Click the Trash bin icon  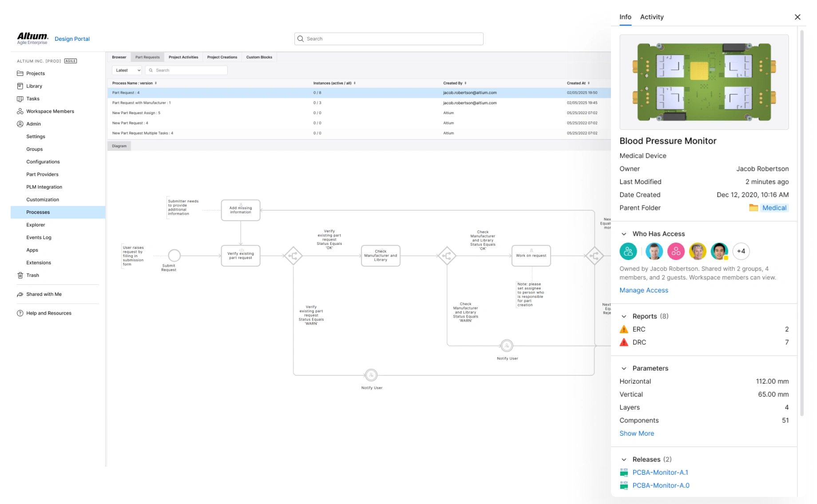pos(20,276)
